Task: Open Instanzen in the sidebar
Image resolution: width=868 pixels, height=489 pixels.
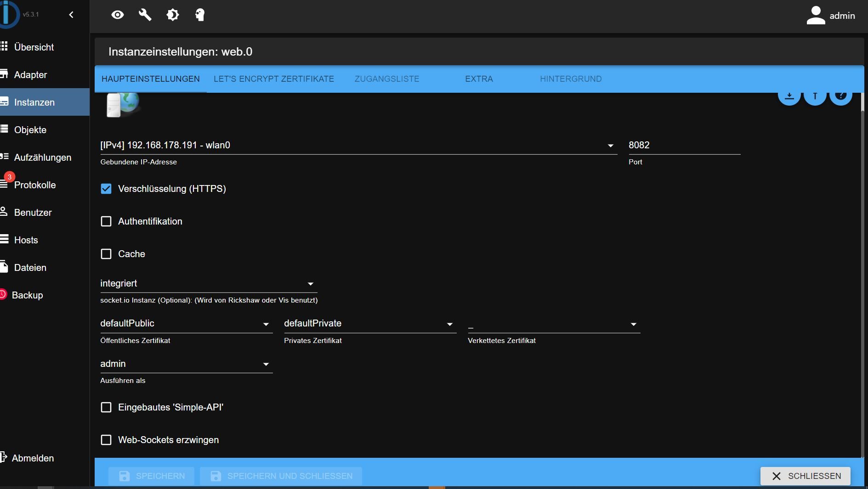Action: (45, 102)
